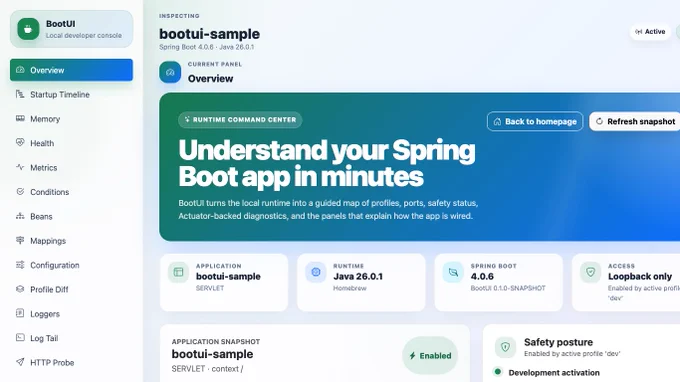Click the 'Homebrew' runtime vendor label

tap(350, 288)
